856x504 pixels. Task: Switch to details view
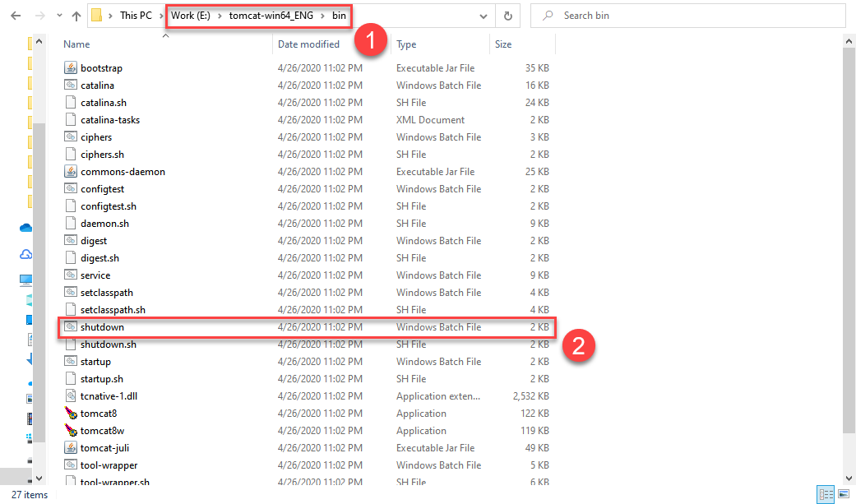[826, 494]
